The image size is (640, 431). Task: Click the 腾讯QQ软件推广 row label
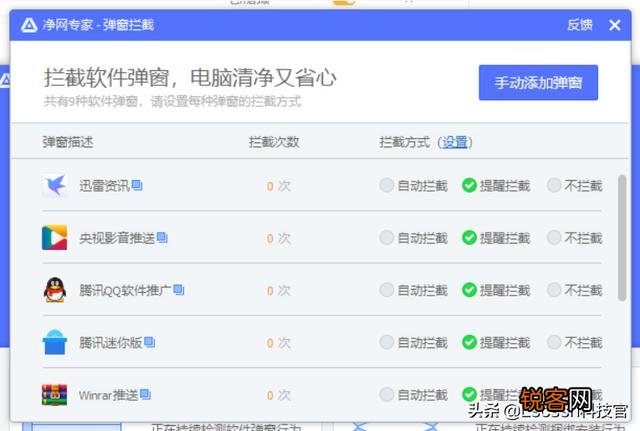126,290
